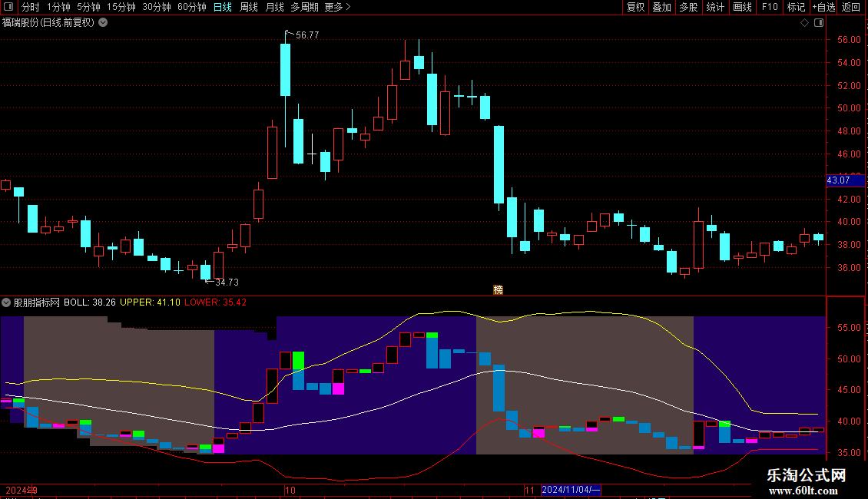Open F10 company info
The width and height of the screenshot is (868, 499).
point(770,7)
